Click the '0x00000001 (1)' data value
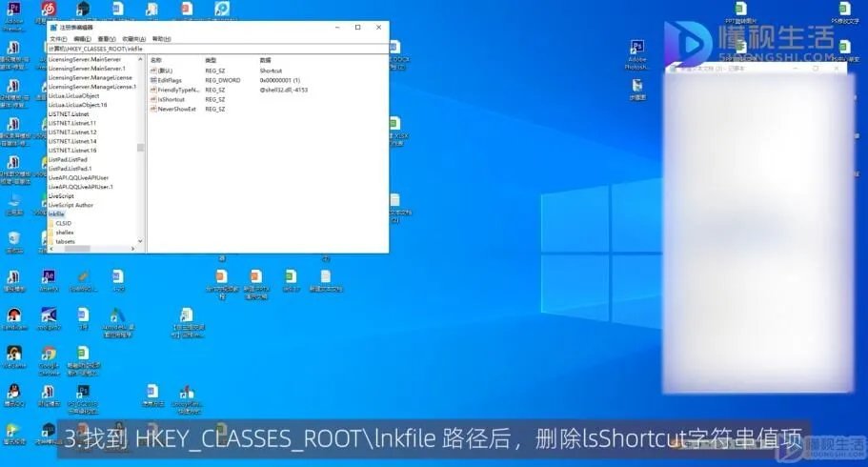 click(x=280, y=80)
